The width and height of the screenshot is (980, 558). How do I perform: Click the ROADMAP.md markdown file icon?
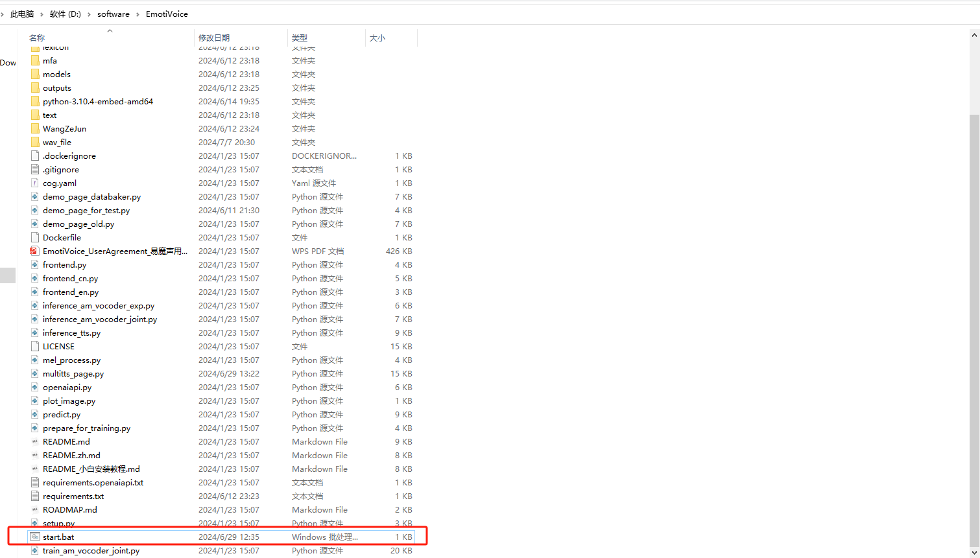pyautogui.click(x=35, y=510)
